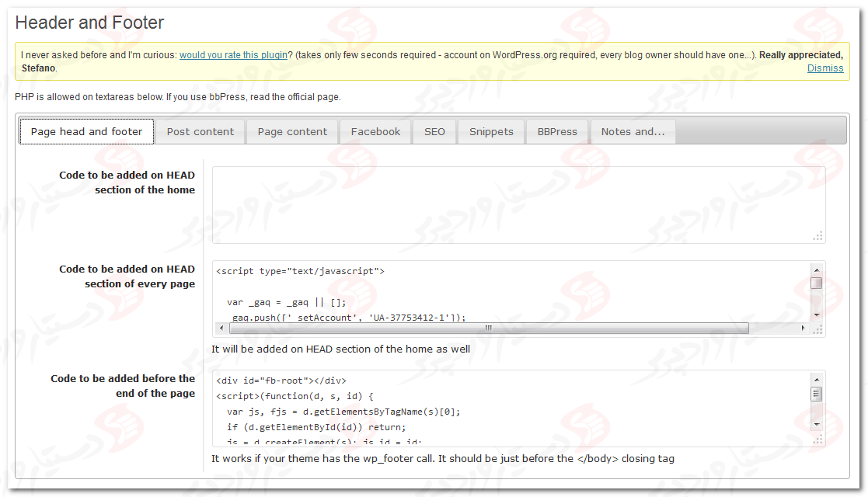Viewport: 868px width, 497px height.
Task: Open the Notes and... tab
Action: tap(633, 131)
